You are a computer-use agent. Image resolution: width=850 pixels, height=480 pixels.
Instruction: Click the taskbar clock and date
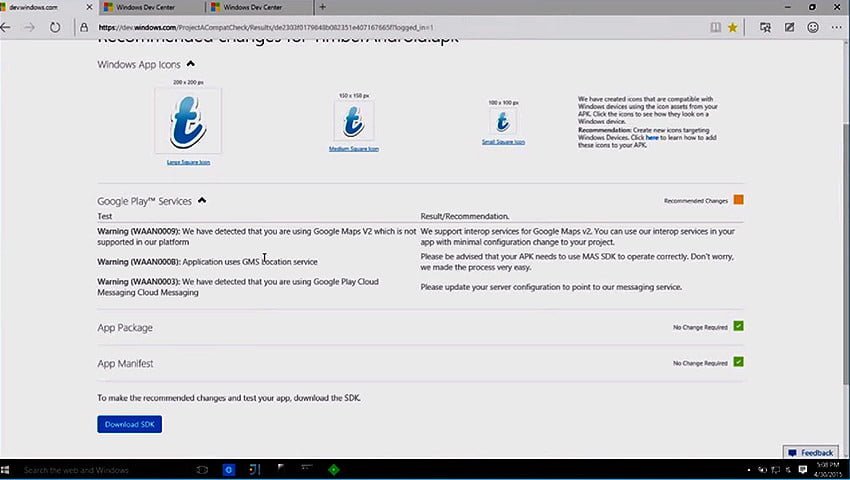coord(828,470)
